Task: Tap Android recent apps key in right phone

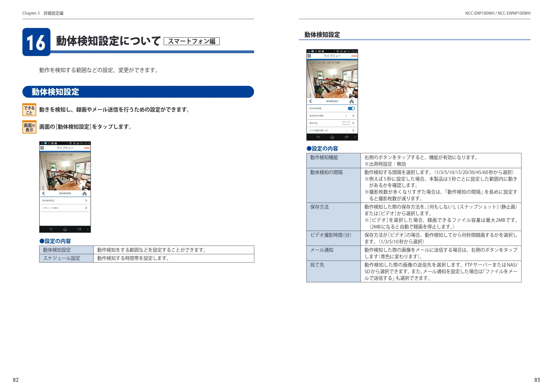Action: (x=346, y=137)
